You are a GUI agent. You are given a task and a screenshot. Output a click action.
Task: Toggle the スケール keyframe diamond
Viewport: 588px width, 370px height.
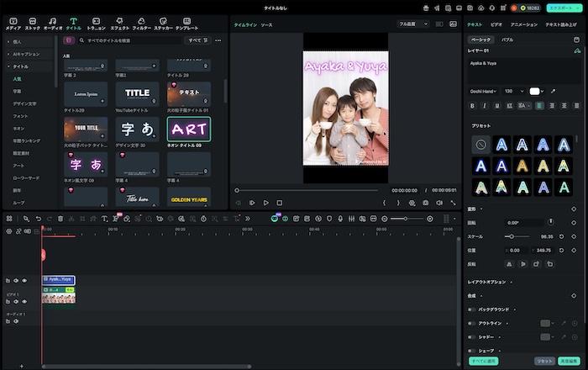coord(574,236)
